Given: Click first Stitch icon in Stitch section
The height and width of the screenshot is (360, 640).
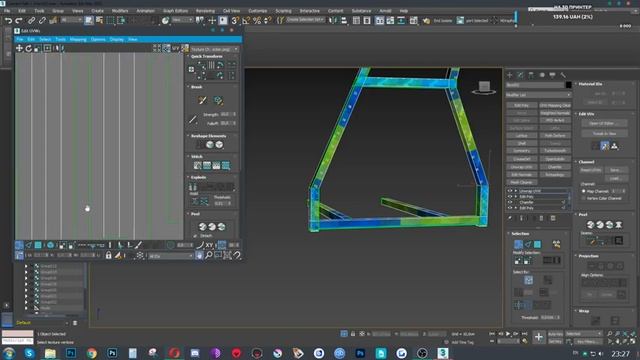Looking at the screenshot, I should pos(198,165).
